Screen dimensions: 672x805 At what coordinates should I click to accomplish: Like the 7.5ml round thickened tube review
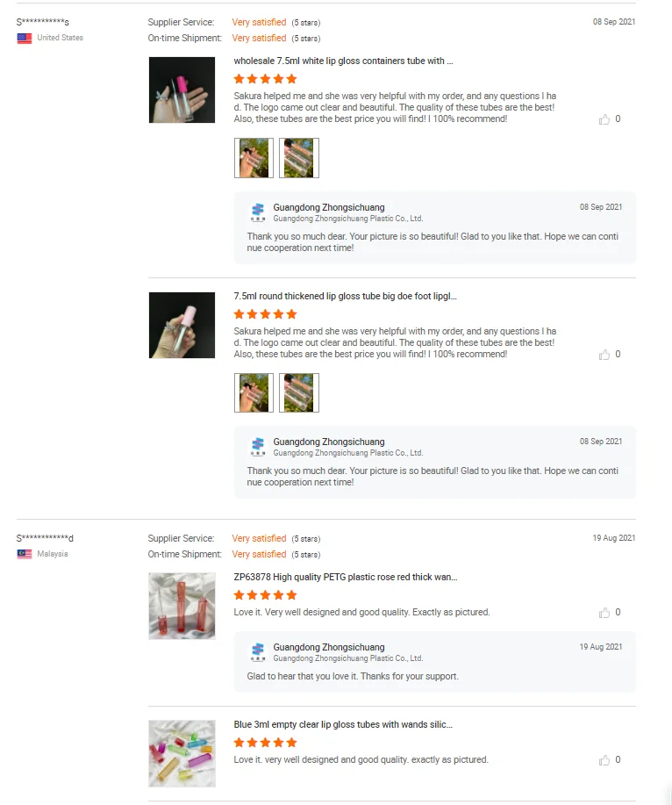pos(604,355)
